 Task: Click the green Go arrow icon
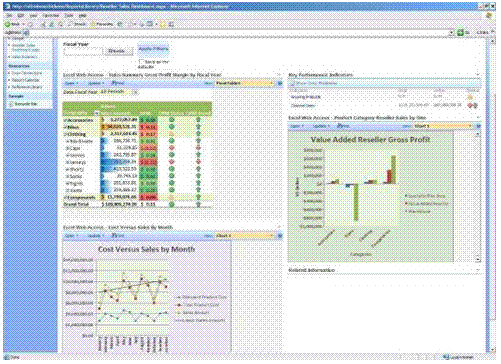point(460,32)
